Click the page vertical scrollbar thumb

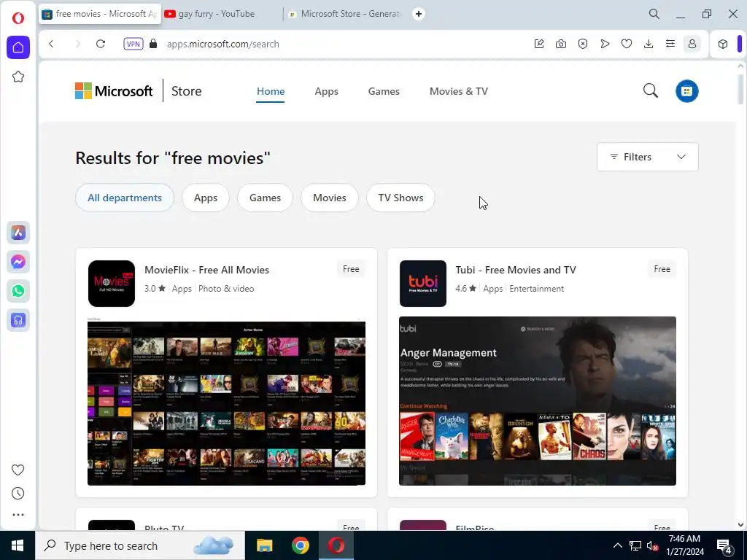coord(740,88)
